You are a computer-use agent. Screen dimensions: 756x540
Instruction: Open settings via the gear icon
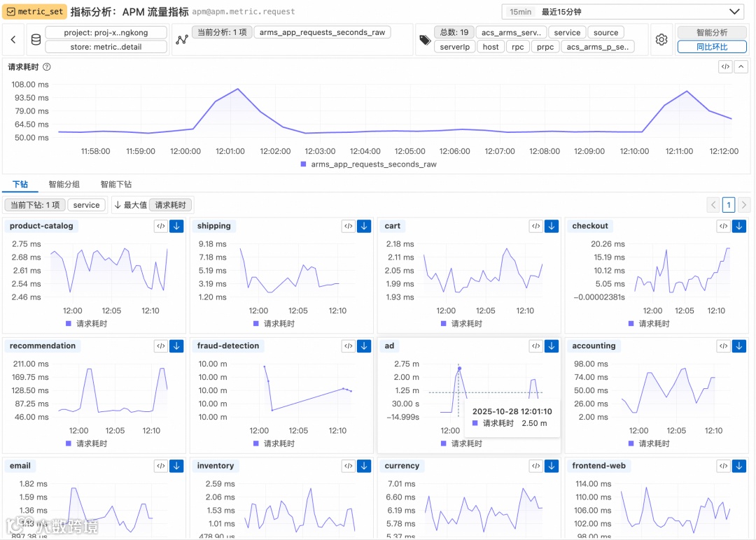point(661,39)
